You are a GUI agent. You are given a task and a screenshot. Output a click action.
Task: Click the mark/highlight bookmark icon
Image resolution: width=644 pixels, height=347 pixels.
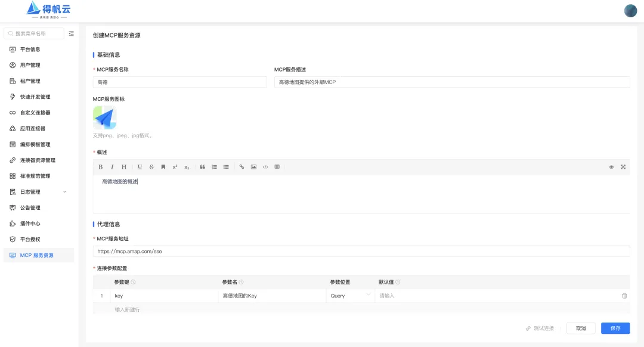(x=163, y=167)
